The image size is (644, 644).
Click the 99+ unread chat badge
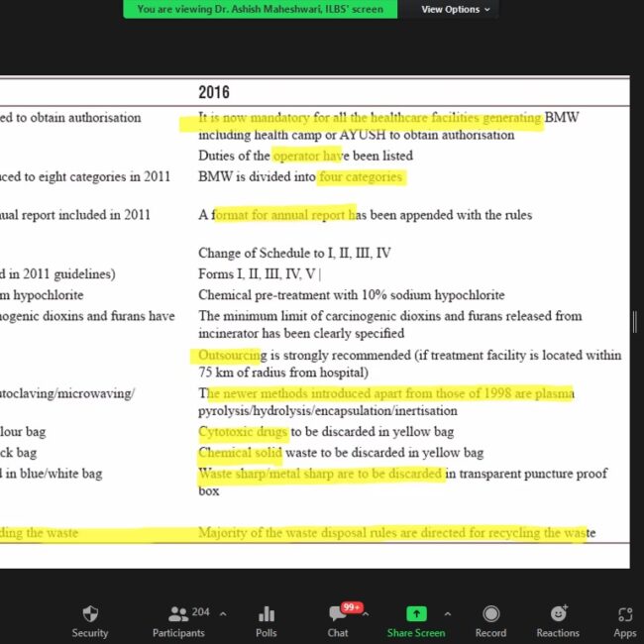click(x=351, y=606)
